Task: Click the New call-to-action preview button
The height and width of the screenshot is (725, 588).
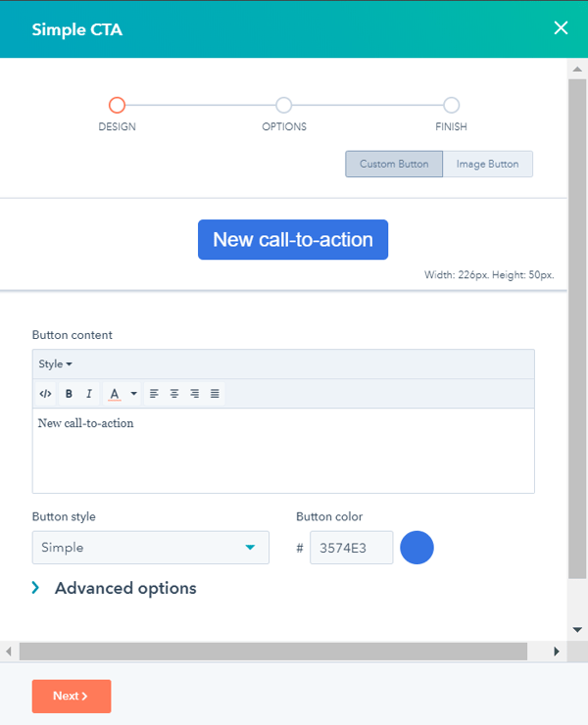Action: click(293, 239)
